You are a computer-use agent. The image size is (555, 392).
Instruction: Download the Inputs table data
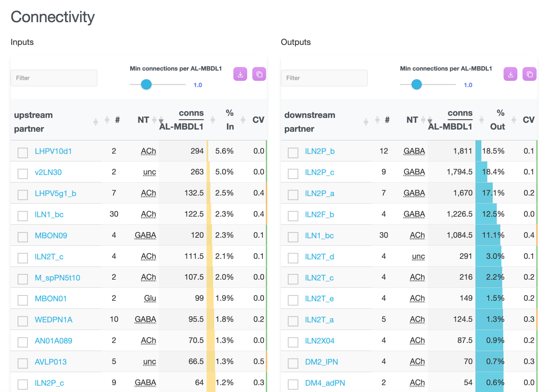click(x=240, y=74)
